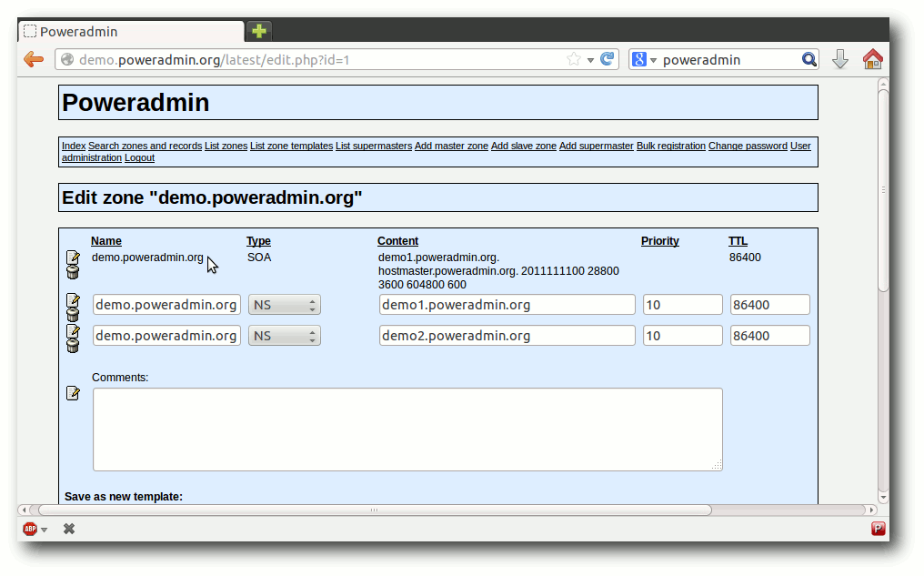Delete the demo2 NS record trash icon
This screenshot has height=576, width=924.
(x=73, y=346)
